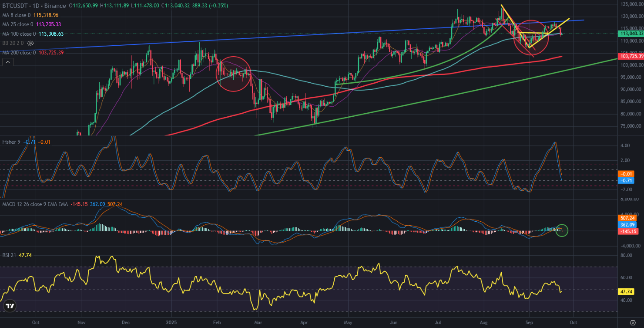Click the RSI 21 indicator label
Viewport: 644px width, 328px height.
pos(9,255)
